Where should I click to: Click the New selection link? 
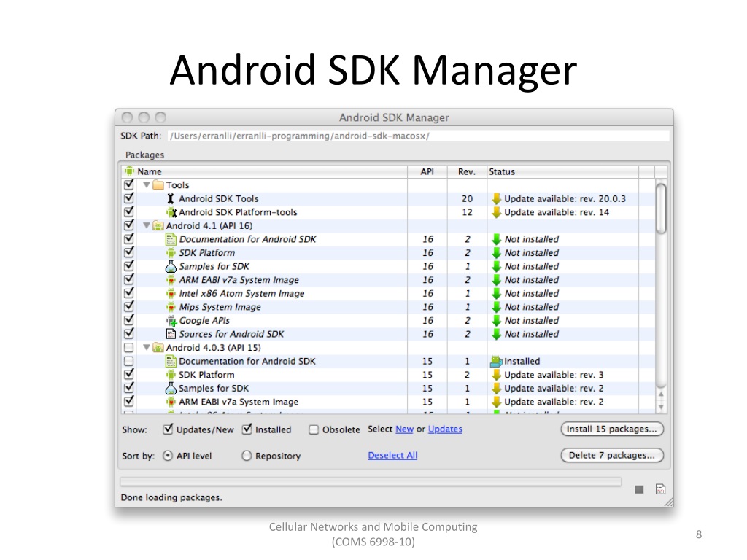(404, 429)
